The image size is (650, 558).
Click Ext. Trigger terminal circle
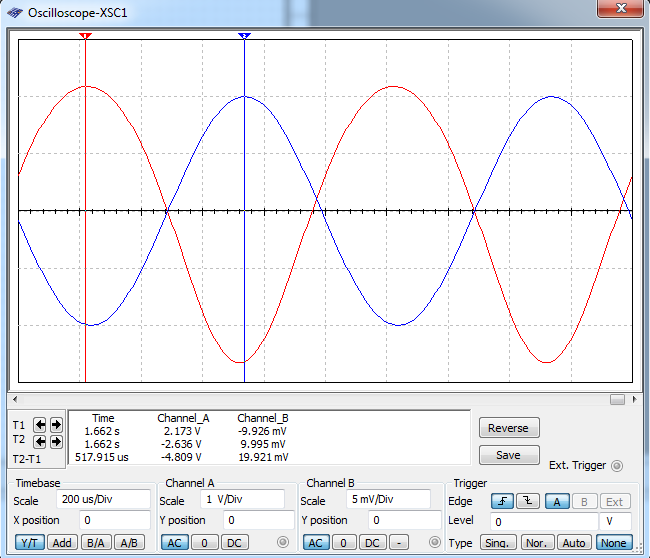click(x=617, y=466)
